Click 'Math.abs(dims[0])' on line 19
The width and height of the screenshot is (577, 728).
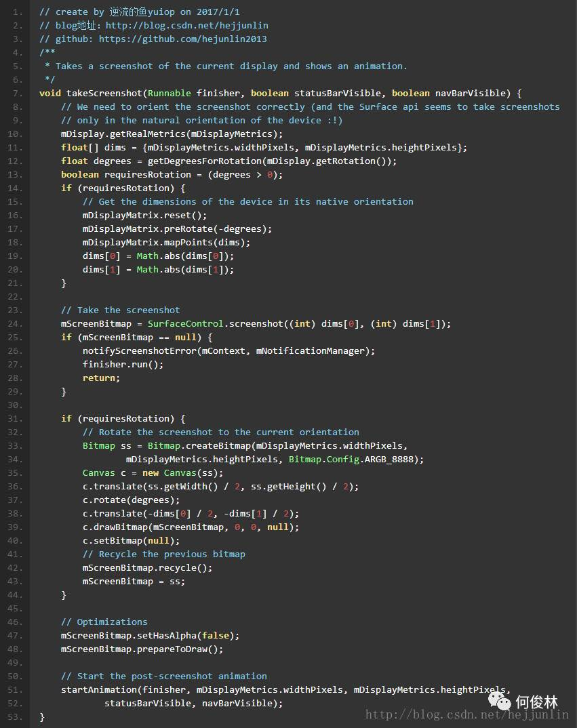(182, 256)
